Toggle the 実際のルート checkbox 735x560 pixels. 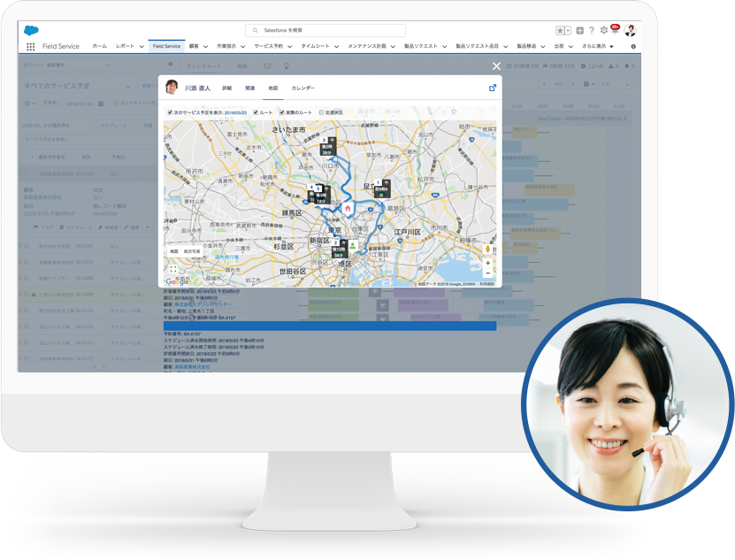click(282, 112)
